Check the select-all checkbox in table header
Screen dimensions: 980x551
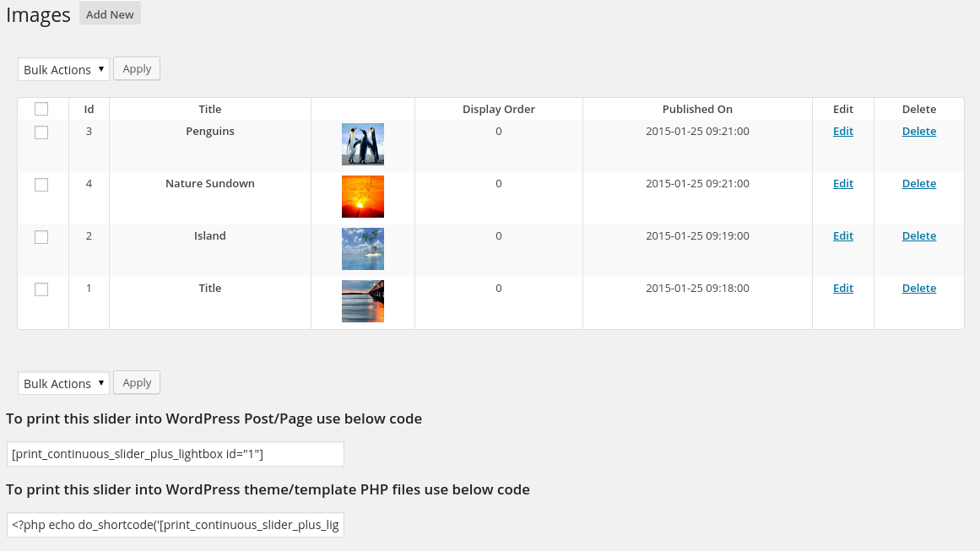coord(41,109)
